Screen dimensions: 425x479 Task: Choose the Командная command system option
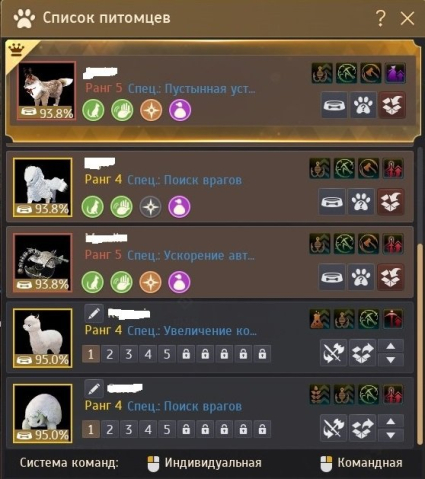point(361,463)
